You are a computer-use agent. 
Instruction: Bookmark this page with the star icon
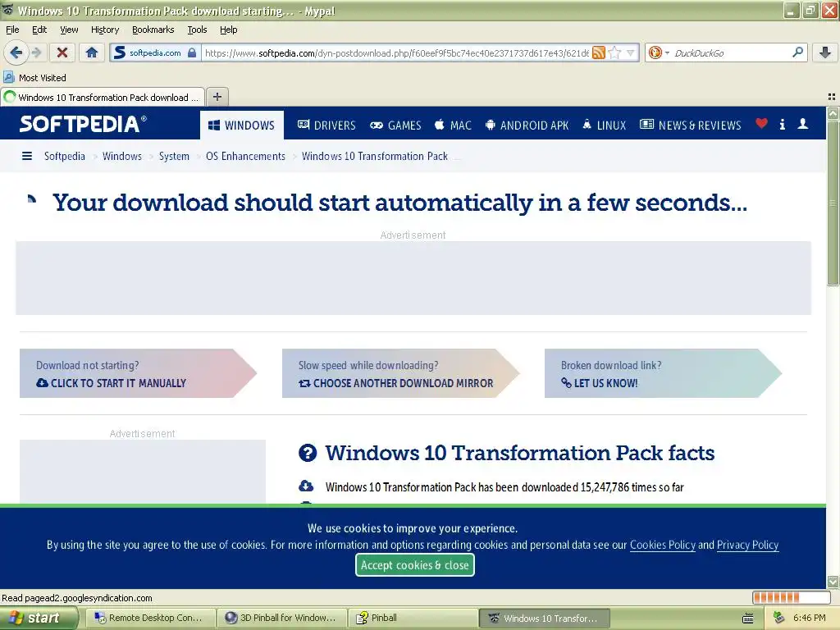615,52
